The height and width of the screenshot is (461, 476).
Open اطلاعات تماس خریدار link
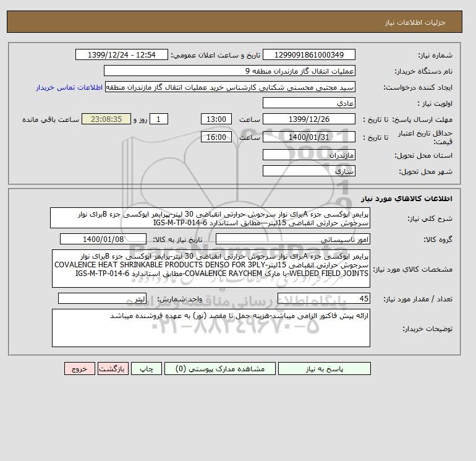(x=69, y=87)
